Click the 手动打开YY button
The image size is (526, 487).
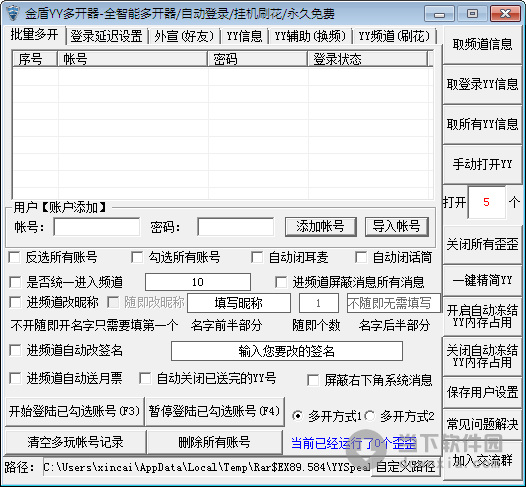pos(482,165)
